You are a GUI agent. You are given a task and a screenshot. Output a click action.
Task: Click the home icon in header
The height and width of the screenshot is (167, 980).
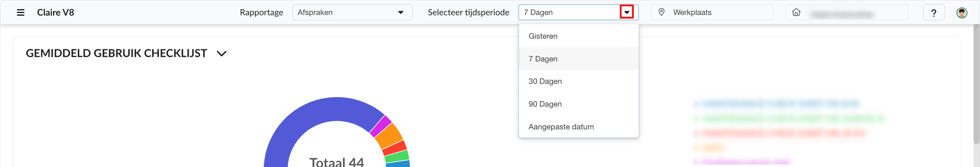796,12
